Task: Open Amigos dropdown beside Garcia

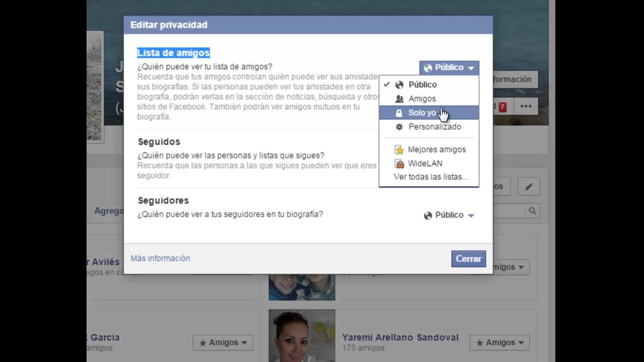Action: click(223, 342)
